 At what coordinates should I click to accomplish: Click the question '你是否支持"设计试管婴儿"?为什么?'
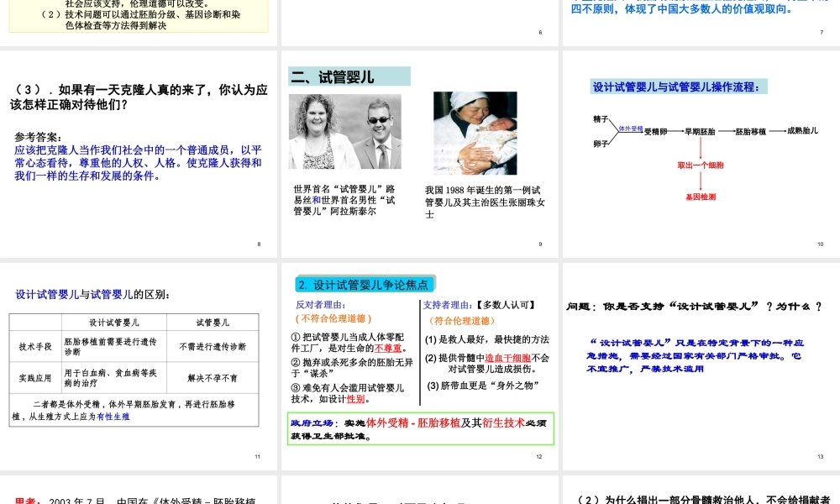[695, 307]
